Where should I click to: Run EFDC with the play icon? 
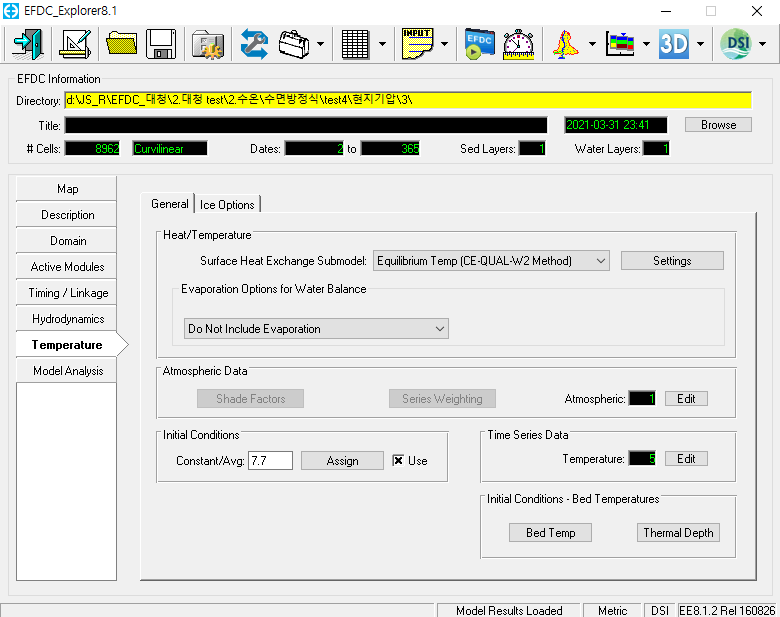(x=480, y=44)
